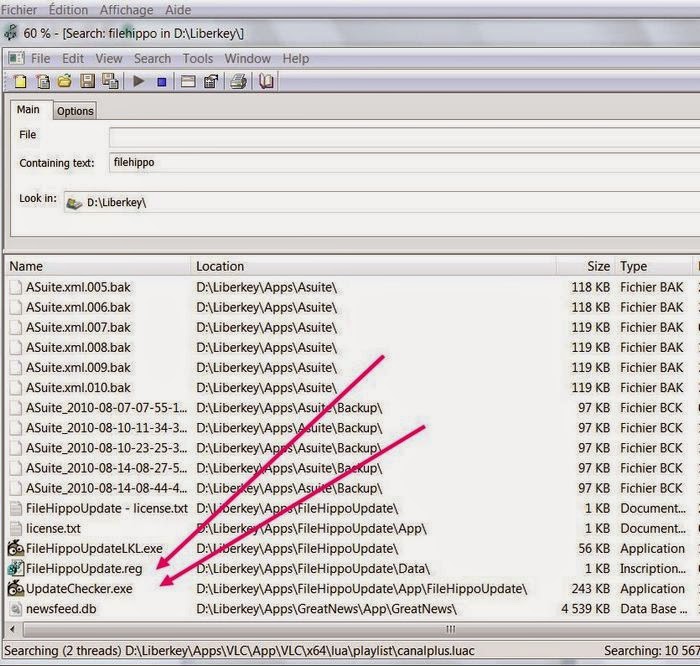Open the Window menu
This screenshot has width=700, height=666.
point(247,58)
